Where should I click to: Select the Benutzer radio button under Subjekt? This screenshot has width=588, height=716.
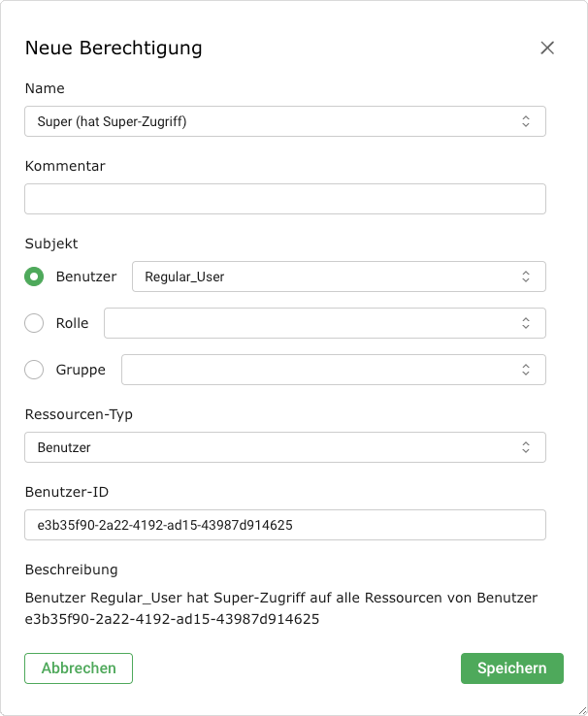click(34, 277)
